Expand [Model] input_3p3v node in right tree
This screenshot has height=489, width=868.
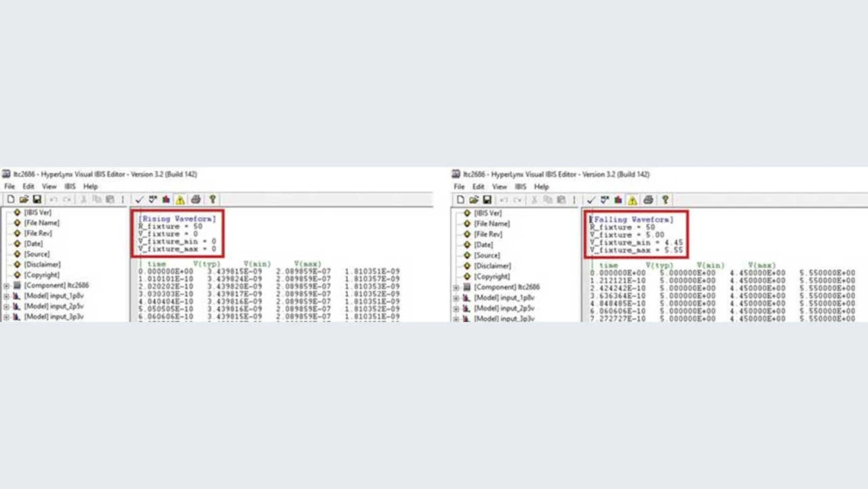456,318
